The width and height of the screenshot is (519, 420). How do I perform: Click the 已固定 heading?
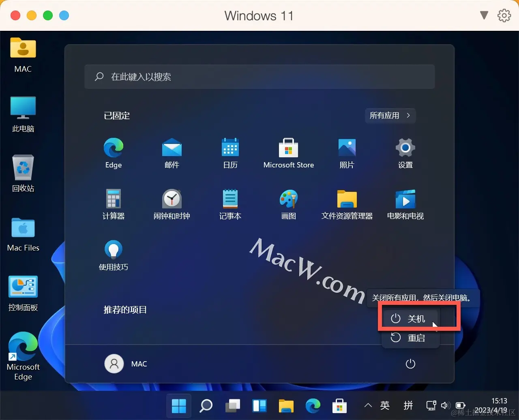coord(117,116)
